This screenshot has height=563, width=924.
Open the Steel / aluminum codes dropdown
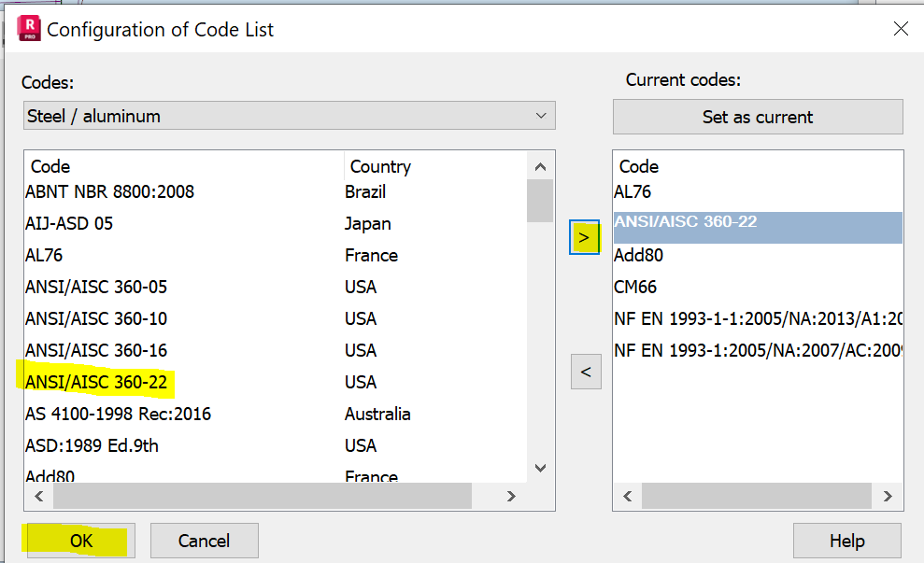(x=289, y=116)
